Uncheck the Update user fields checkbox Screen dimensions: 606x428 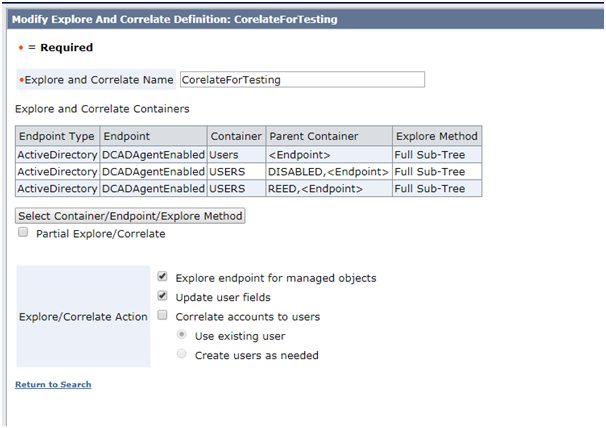point(162,296)
